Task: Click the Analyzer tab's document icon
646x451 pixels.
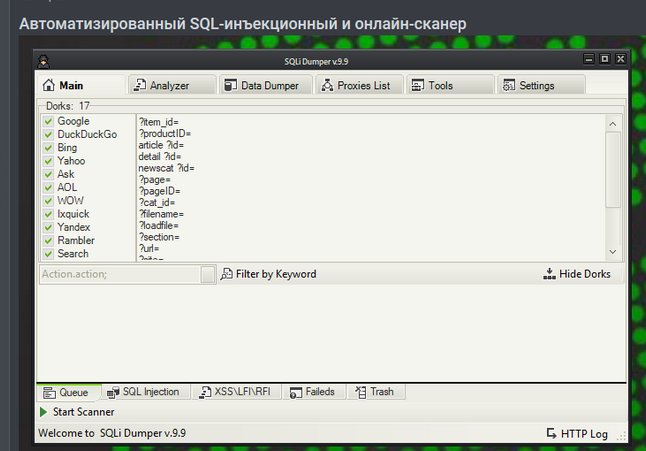Action: click(140, 85)
